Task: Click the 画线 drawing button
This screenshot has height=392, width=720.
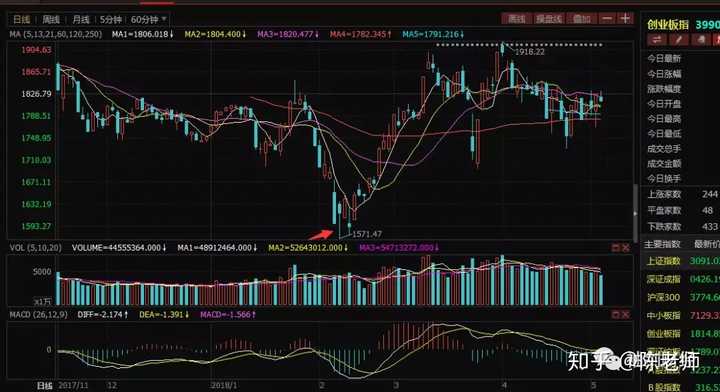Action: click(x=517, y=19)
